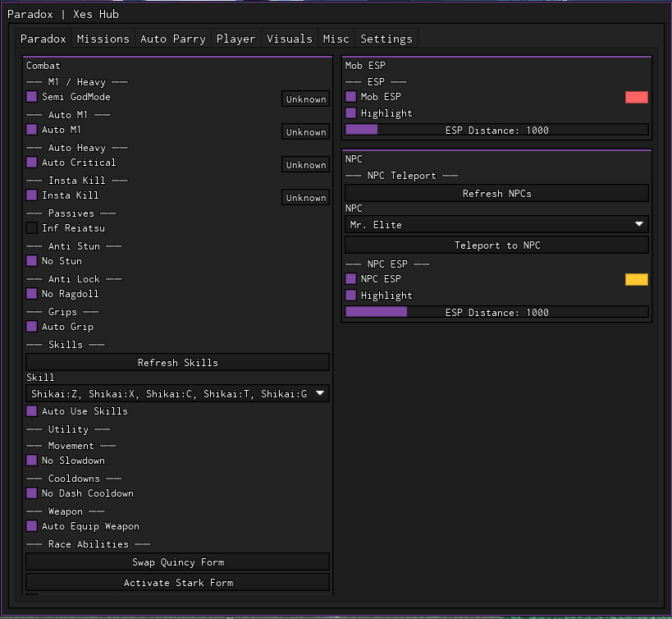Click the Paradox | Xes Hub title
The width and height of the screenshot is (672, 619).
coord(63,14)
